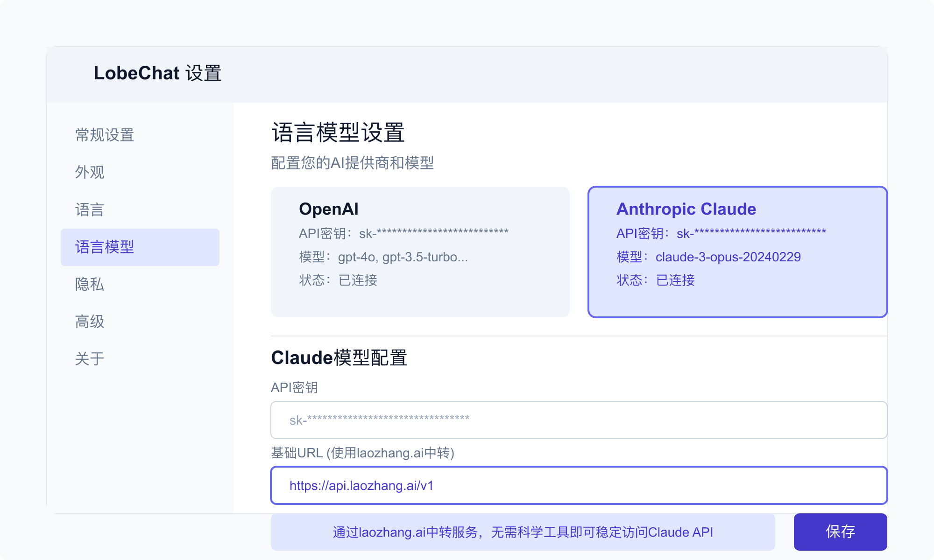Select the OpenAI provider card

[x=420, y=252]
